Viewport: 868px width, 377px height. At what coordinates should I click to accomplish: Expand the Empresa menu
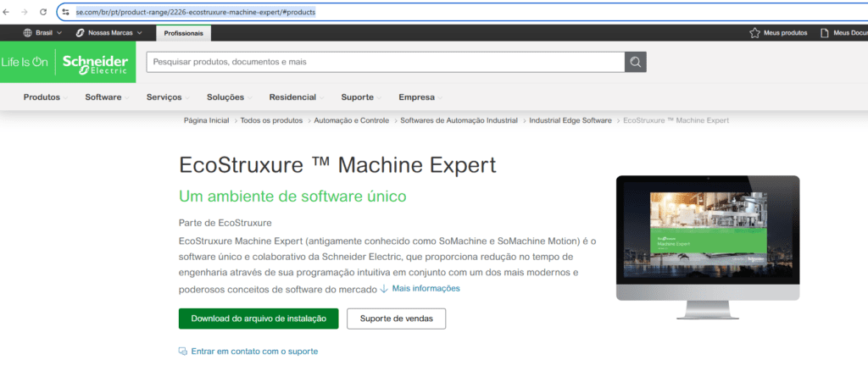click(420, 97)
